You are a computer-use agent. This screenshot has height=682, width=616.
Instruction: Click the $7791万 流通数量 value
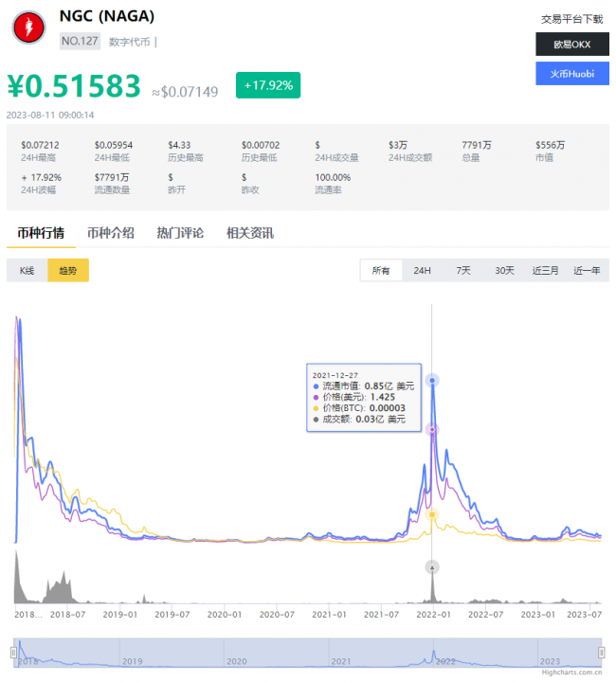click(x=112, y=177)
